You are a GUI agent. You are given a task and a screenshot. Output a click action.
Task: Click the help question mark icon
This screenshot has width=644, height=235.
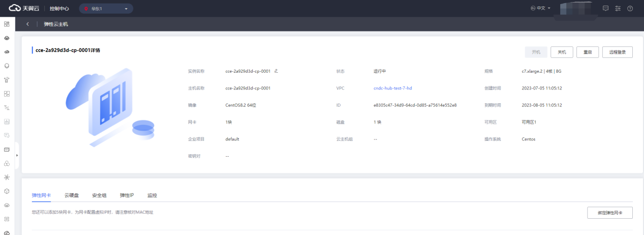tap(630, 8)
